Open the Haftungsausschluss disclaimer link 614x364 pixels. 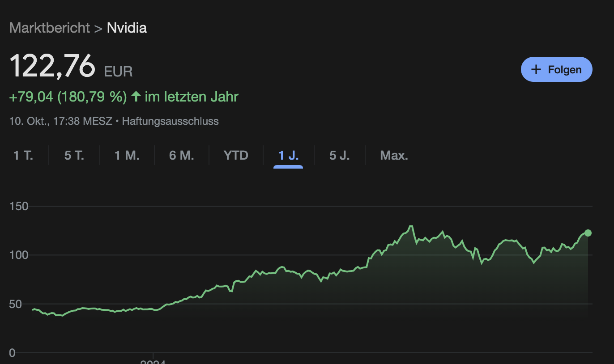[x=171, y=121]
